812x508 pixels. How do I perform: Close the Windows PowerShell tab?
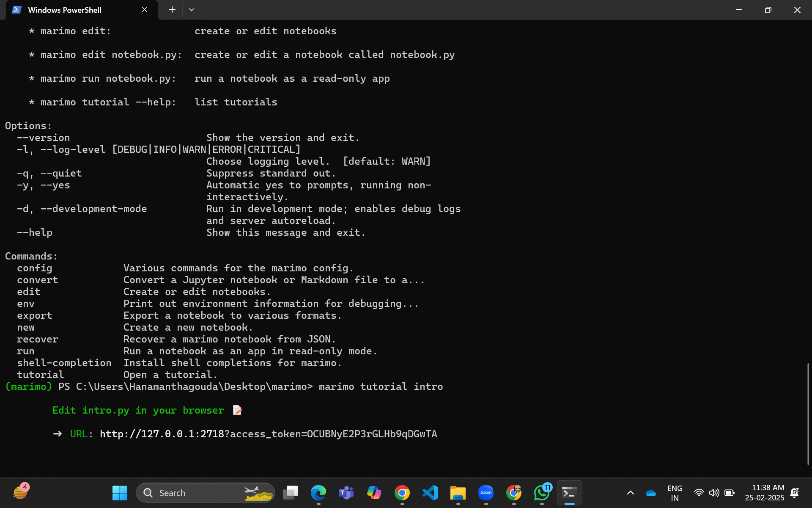pyautogui.click(x=145, y=9)
